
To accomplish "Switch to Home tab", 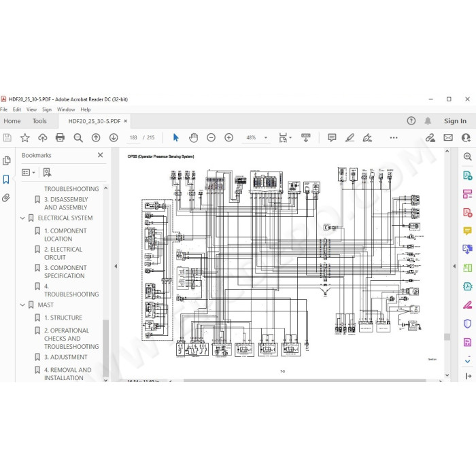I will tap(12, 121).
